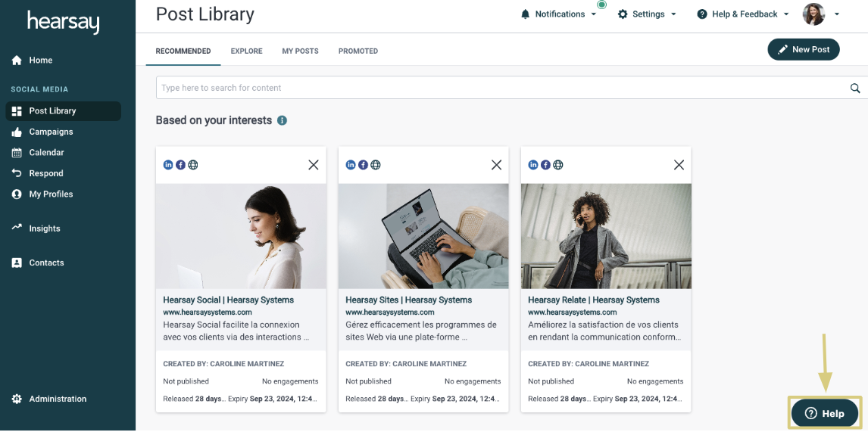This screenshot has width=868, height=432.
Task: Click the woman on phone thumbnail
Action: (x=606, y=236)
